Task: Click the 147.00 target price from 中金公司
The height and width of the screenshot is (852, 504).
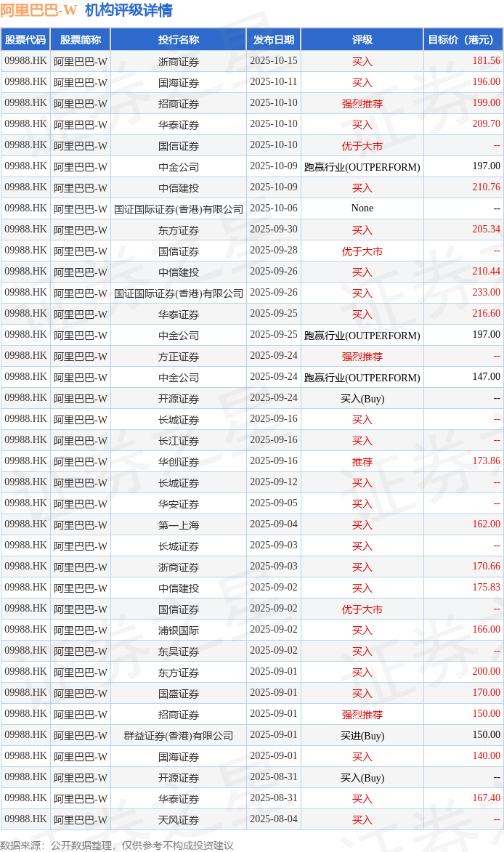Action: pos(486,376)
